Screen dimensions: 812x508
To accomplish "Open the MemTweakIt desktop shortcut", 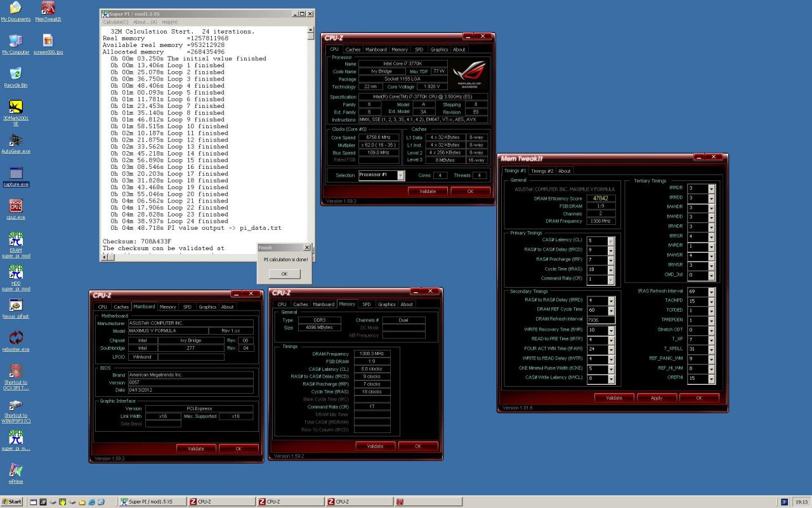I will 48,11.
